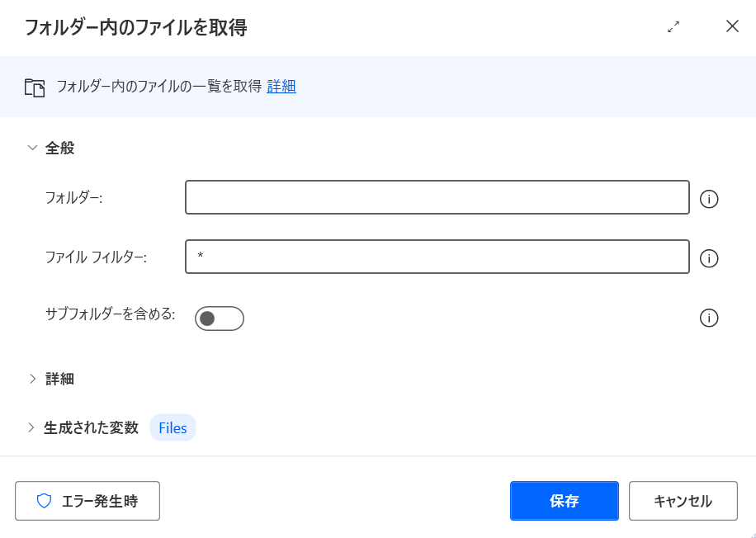Collapse the 全般 section chevron

(32, 148)
